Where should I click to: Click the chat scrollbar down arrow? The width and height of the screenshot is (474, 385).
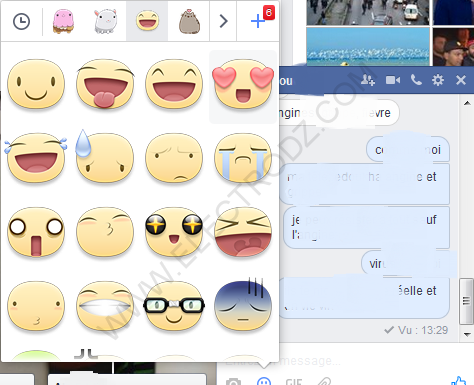[467, 334]
